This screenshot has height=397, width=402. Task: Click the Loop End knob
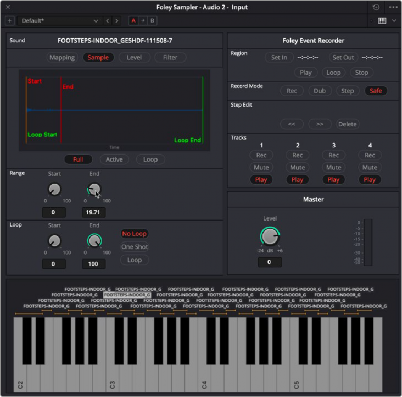pyautogui.click(x=94, y=241)
